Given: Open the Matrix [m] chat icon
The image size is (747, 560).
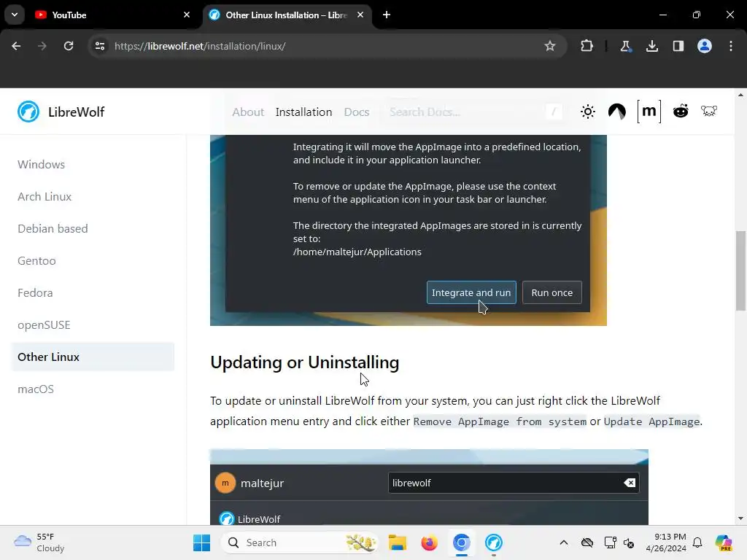Looking at the screenshot, I should point(649,112).
